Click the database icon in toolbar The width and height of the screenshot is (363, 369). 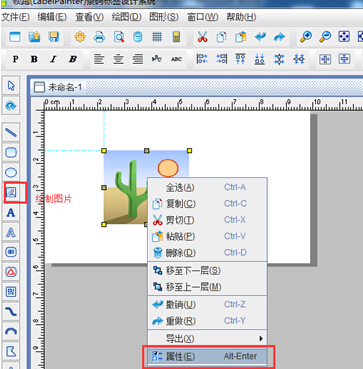coord(137,37)
